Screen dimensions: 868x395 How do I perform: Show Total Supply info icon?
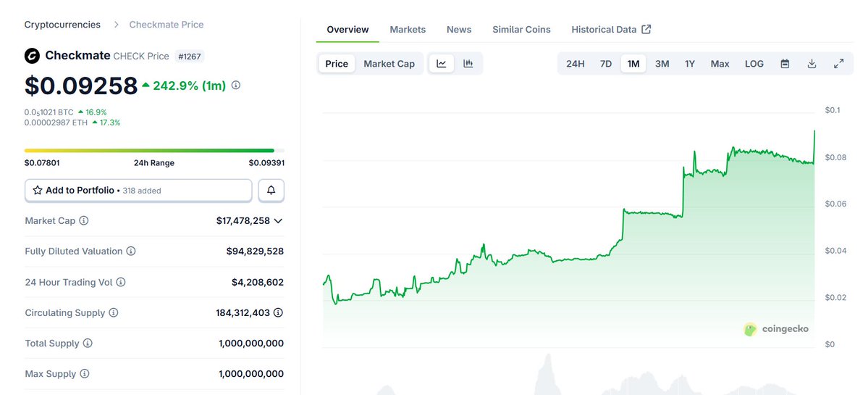pos(88,344)
